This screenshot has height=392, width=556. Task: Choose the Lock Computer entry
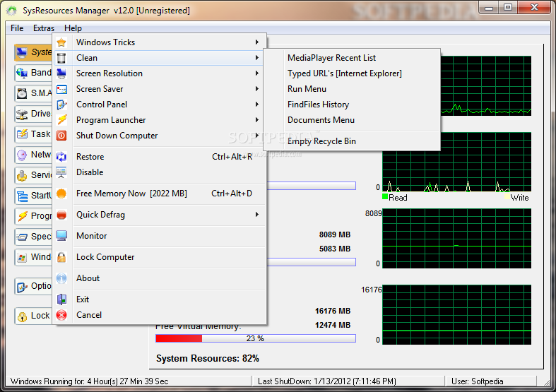[x=159, y=257]
